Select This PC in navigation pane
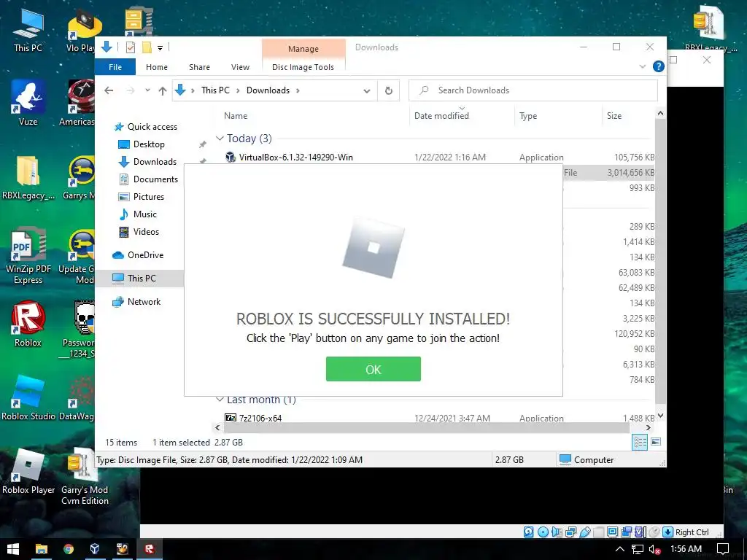Image resolution: width=747 pixels, height=560 pixels. pos(142,279)
